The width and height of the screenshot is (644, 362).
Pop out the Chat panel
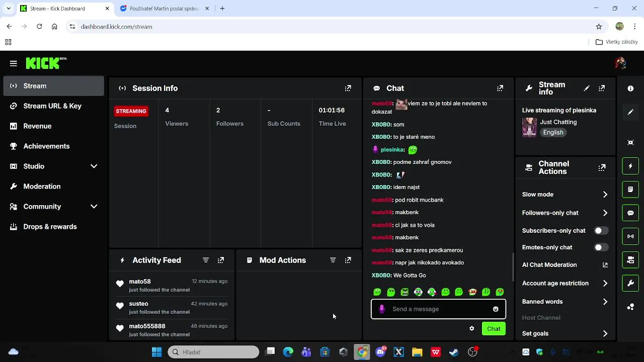tap(500, 88)
